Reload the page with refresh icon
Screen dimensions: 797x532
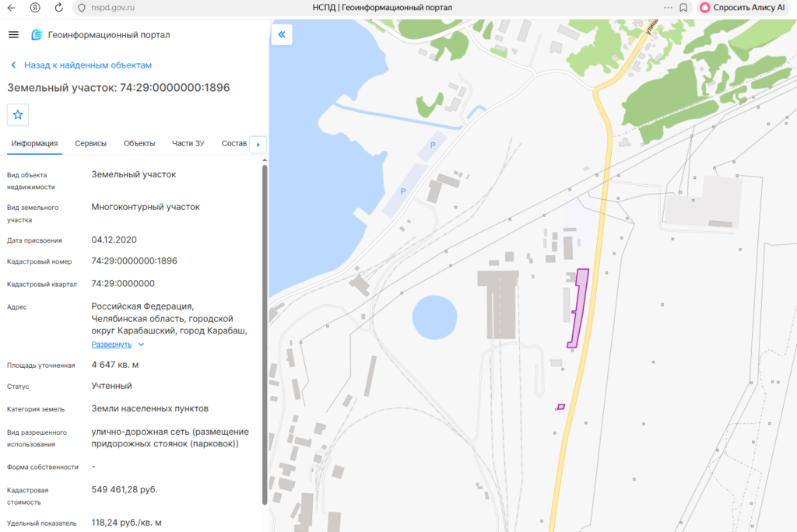click(59, 8)
